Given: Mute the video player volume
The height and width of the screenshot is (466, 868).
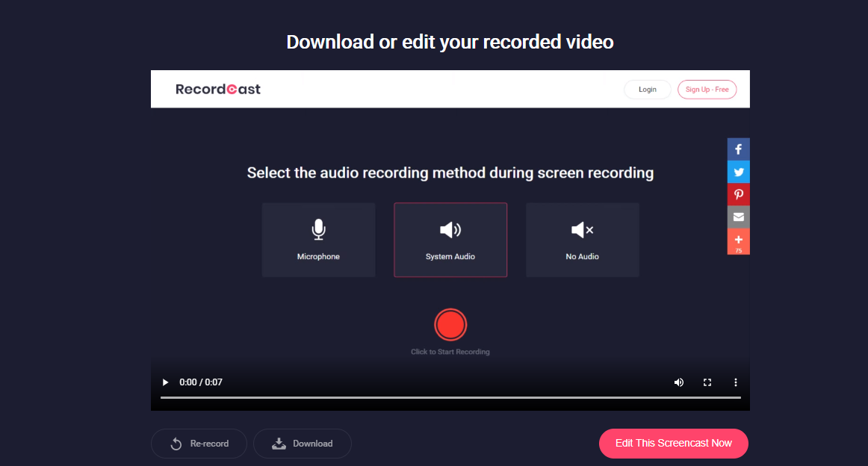Looking at the screenshot, I should click(x=679, y=382).
